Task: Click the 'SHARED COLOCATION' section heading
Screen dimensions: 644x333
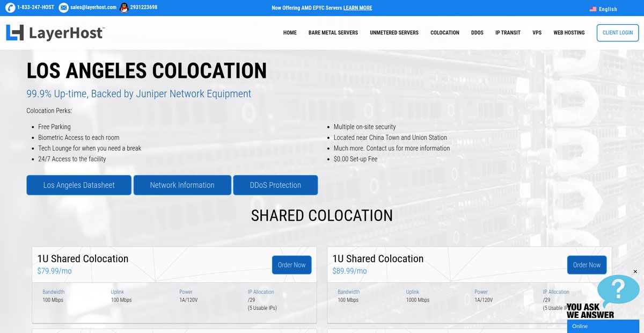Action: tap(322, 215)
